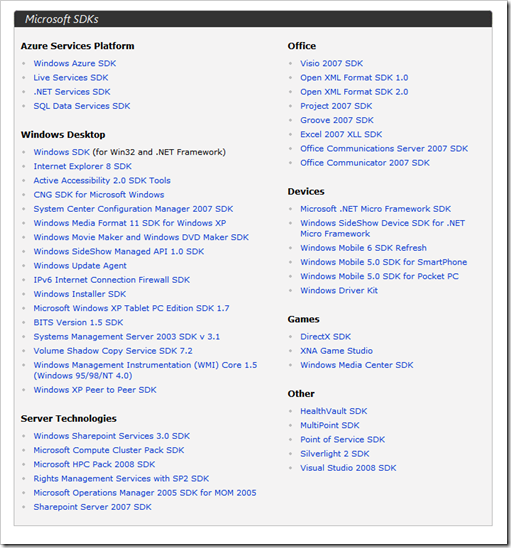Click the Azure Services Platform heading

(78, 46)
